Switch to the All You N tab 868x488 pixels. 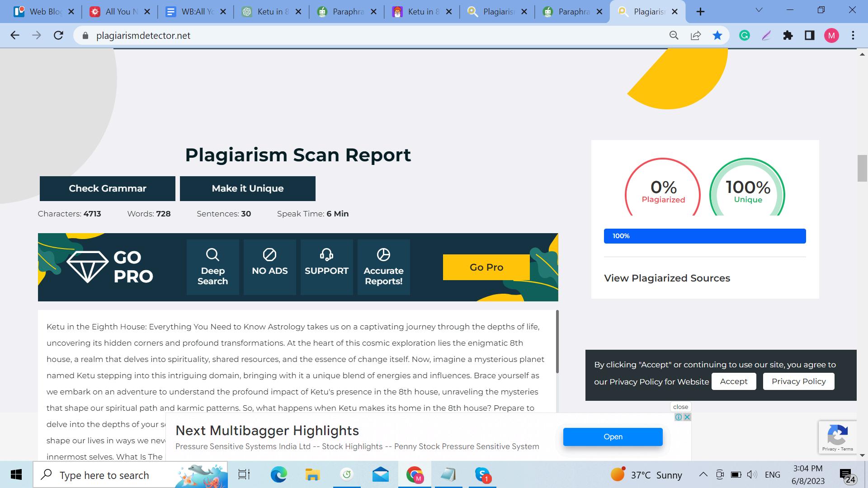point(120,12)
